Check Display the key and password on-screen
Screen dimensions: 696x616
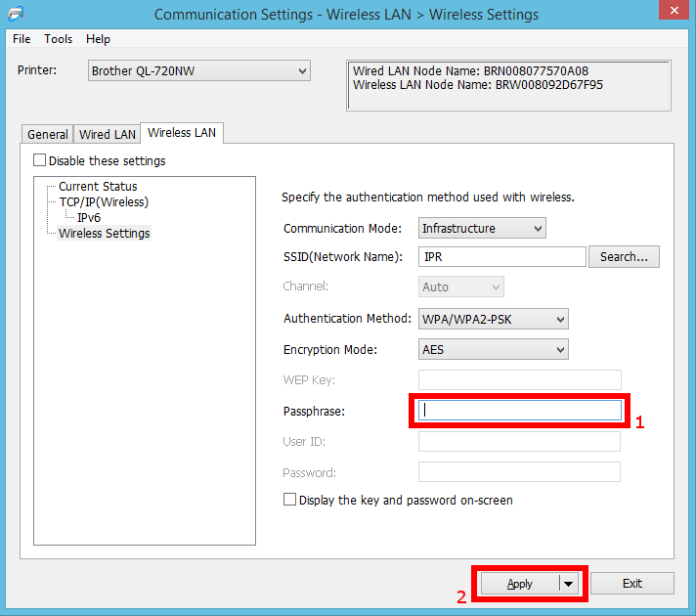[x=289, y=500]
